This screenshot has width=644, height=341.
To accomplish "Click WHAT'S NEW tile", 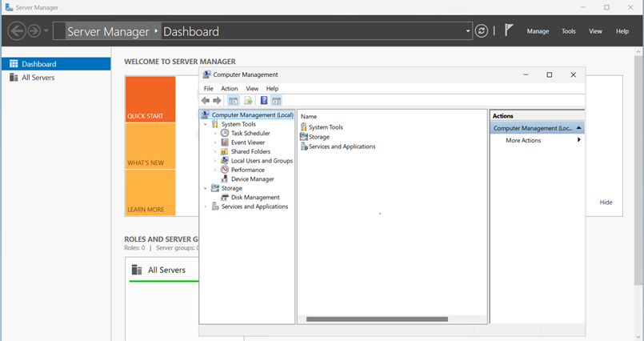I will point(150,146).
